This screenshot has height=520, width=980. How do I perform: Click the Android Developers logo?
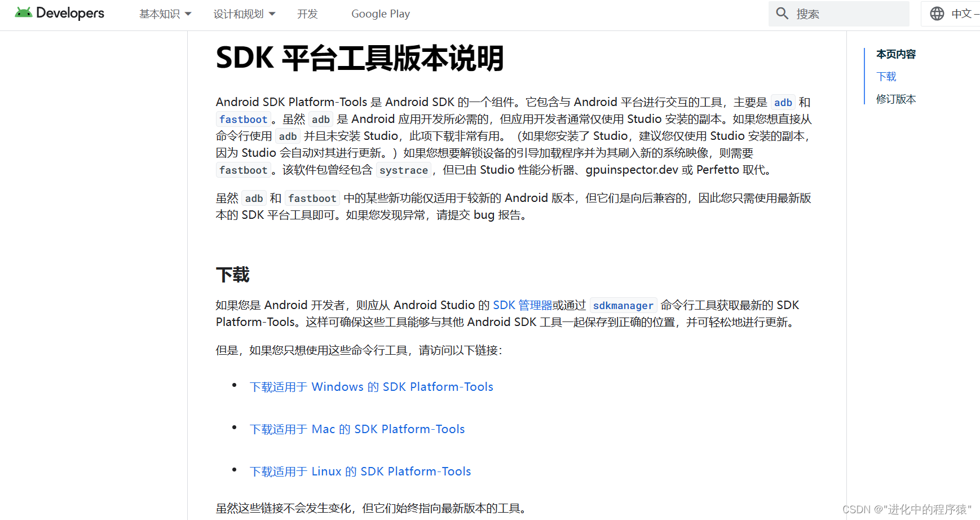(x=60, y=13)
